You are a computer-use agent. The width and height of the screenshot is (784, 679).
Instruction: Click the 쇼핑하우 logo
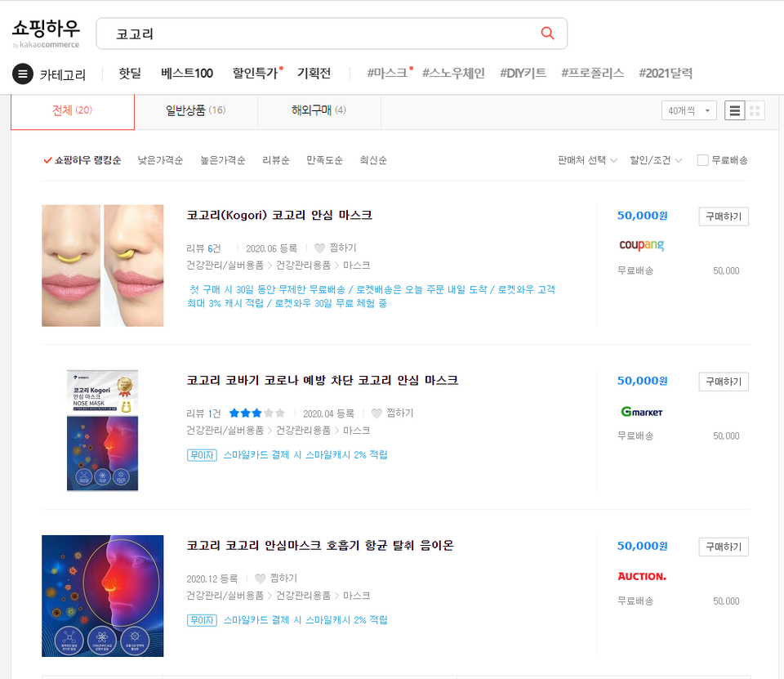pos(46,33)
